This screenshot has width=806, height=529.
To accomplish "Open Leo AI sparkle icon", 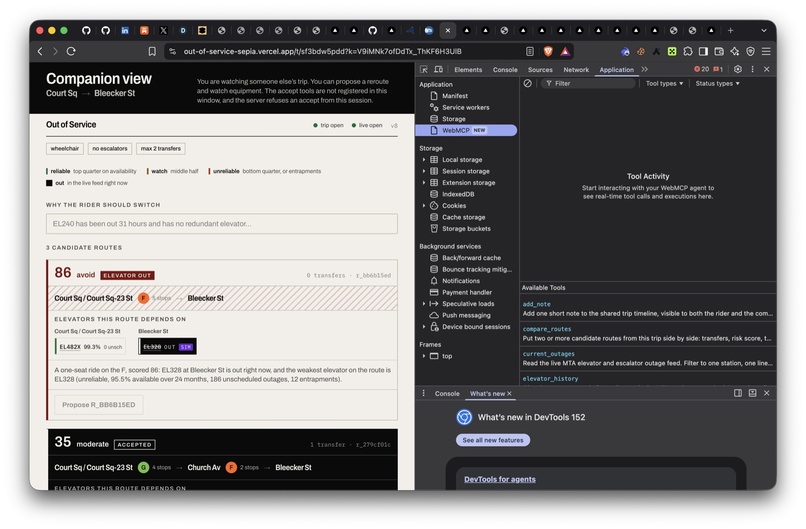I will [x=735, y=51].
